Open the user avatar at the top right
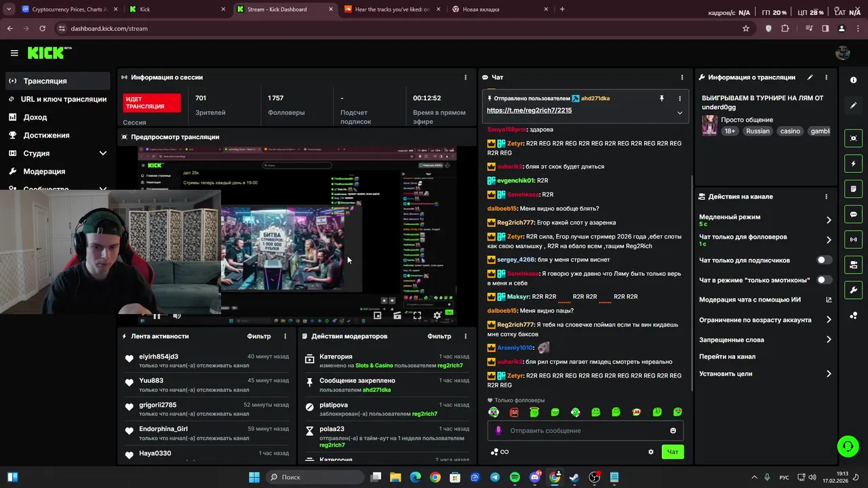Viewport: 868px width, 488px height. point(843,53)
